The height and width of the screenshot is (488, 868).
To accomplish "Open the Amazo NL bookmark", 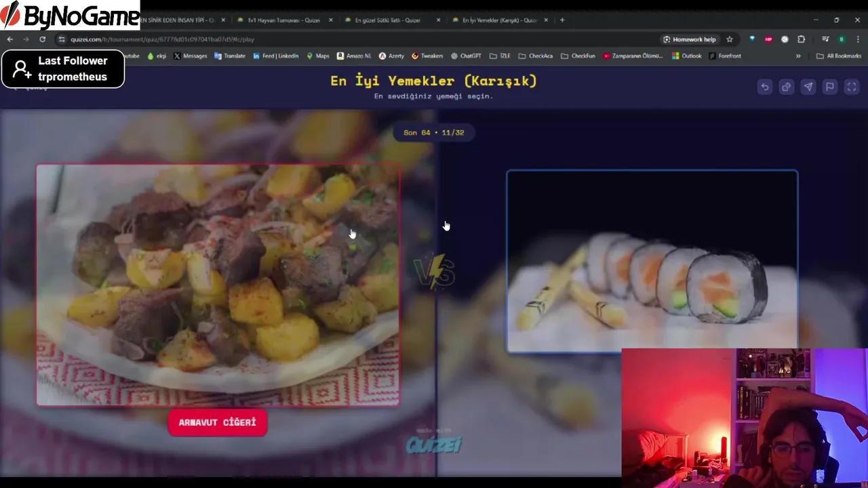I will pos(354,56).
